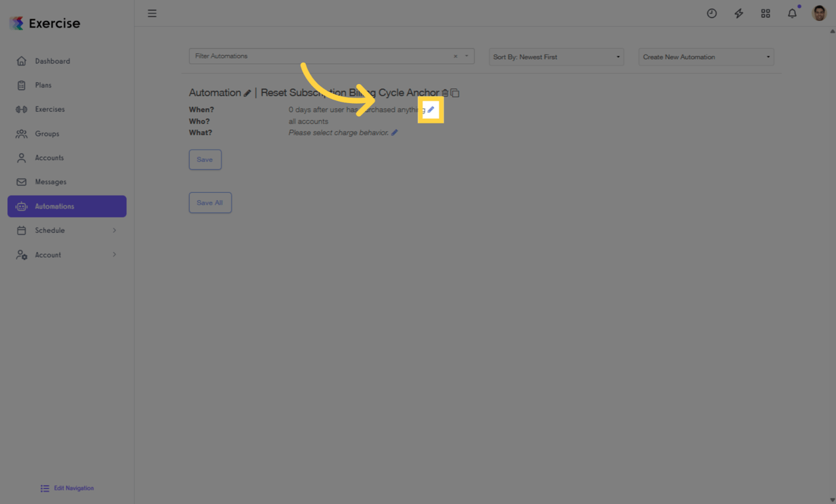Viewport: 836px width, 504px height.
Task: Duplicate automation with the copy icon
Action: 455,93
